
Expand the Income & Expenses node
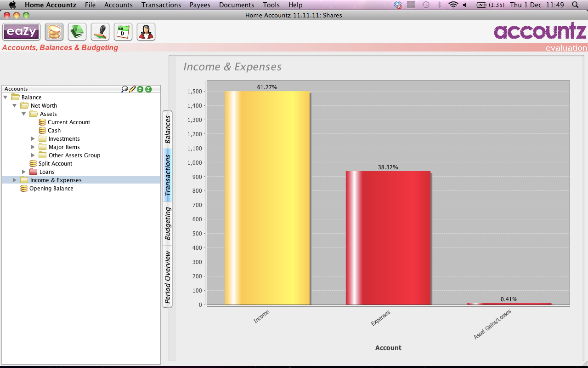[x=15, y=180]
